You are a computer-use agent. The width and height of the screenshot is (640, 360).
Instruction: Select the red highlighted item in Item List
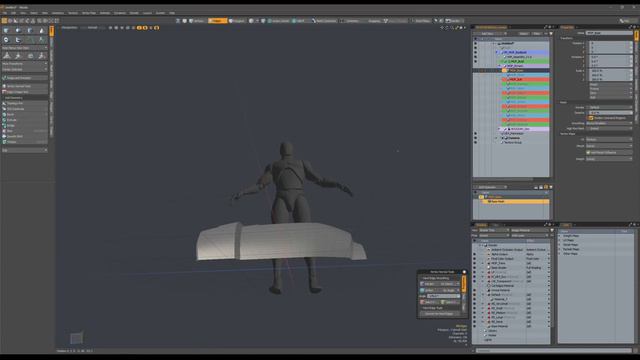(525, 79)
